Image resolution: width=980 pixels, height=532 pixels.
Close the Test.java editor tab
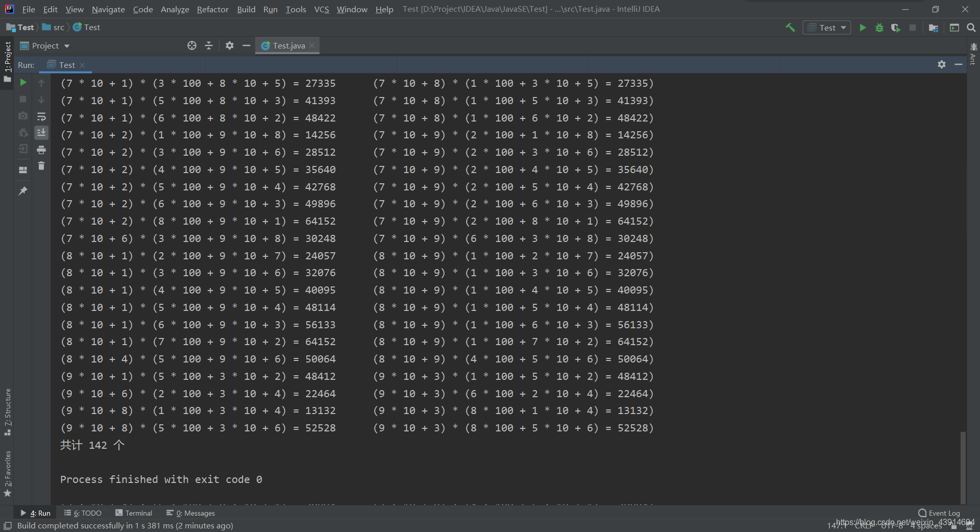click(312, 45)
